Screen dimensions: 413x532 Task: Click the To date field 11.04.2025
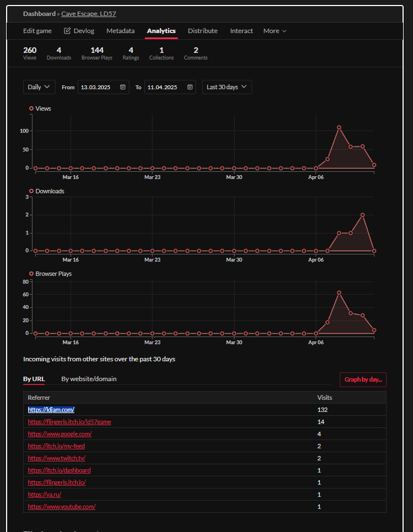pos(170,87)
